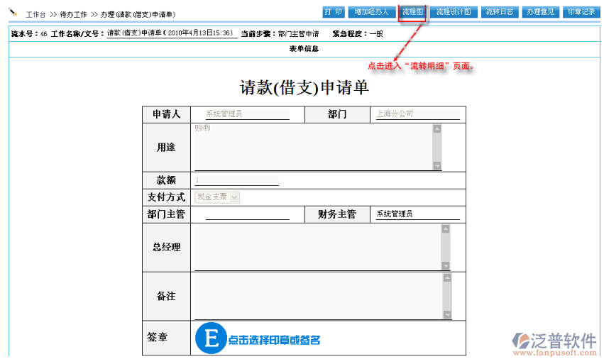Screen dimensions: 604x364
Task: Click the 款额 amount input field
Action: click(236, 180)
